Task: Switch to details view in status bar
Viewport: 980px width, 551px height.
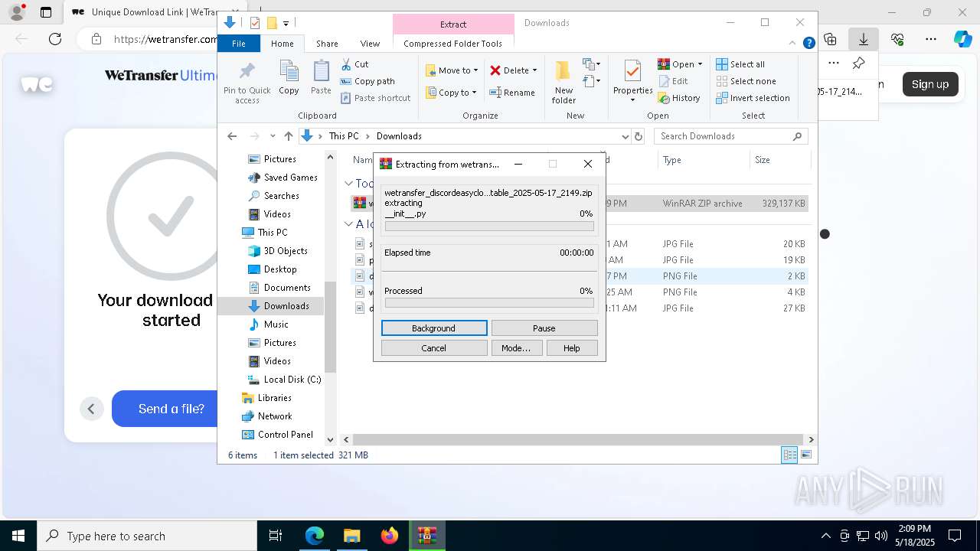Action: pos(789,455)
